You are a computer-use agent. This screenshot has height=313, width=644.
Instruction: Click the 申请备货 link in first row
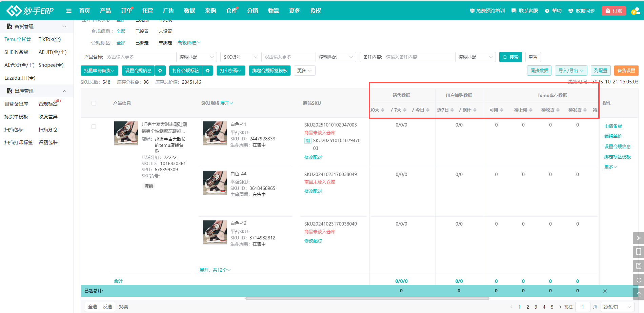pyautogui.click(x=613, y=126)
